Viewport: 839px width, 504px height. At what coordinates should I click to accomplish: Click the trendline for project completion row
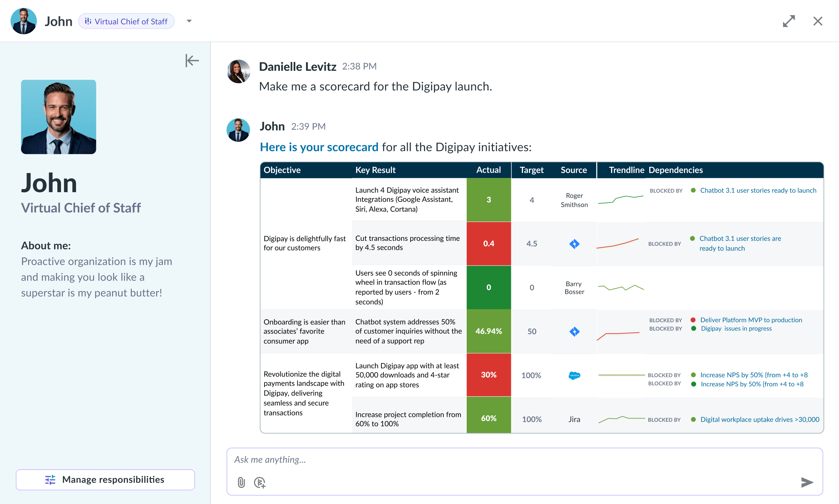621,419
